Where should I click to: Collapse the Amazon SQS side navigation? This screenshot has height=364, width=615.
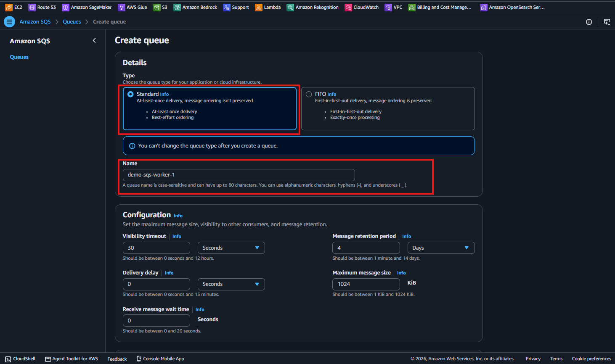click(94, 40)
